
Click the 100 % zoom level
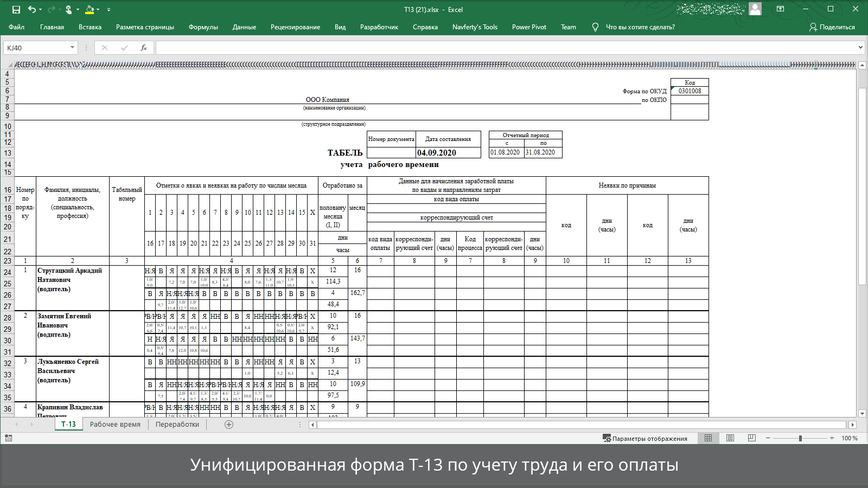tap(850, 438)
